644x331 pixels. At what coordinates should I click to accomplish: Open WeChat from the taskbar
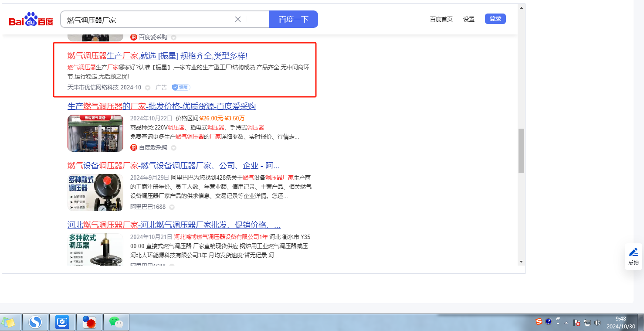point(116,322)
